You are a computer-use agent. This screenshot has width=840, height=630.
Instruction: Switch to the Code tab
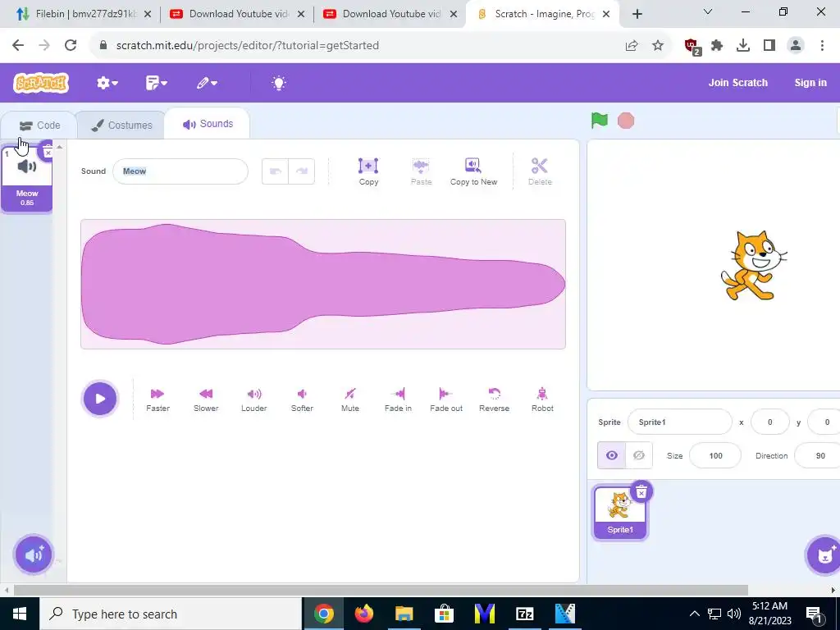click(39, 126)
